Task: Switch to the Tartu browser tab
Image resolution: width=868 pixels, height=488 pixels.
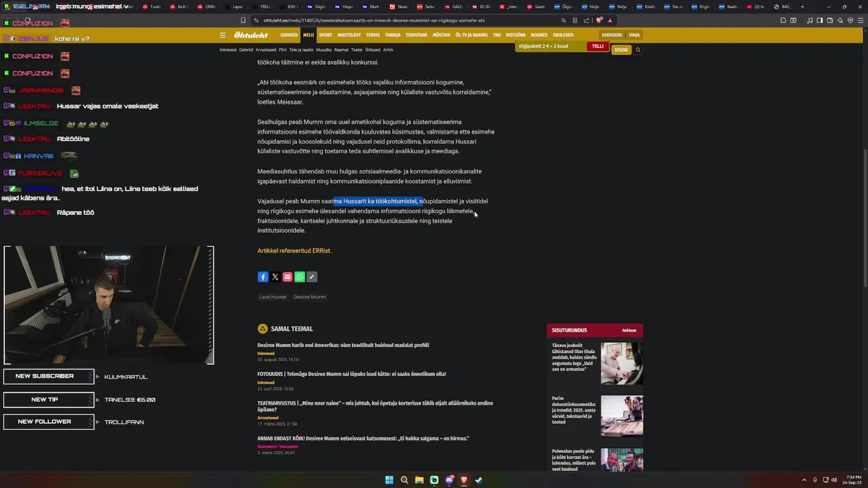Action: coord(427,7)
